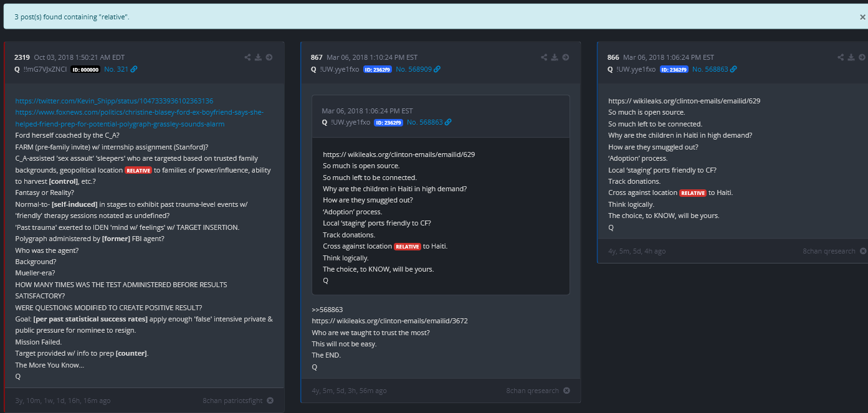Screen dimensions: 868x413
Task: Click '8chan qresearch' in post 866's footer
Action: pyautogui.click(x=829, y=251)
